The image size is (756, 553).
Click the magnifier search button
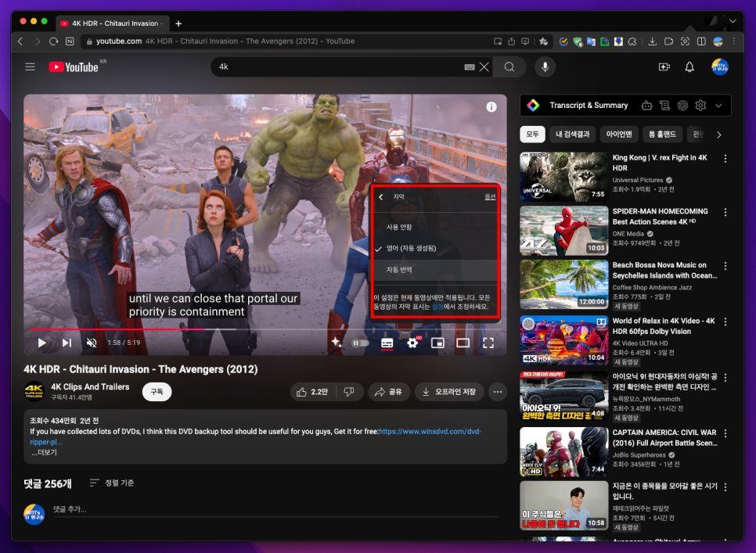click(509, 67)
